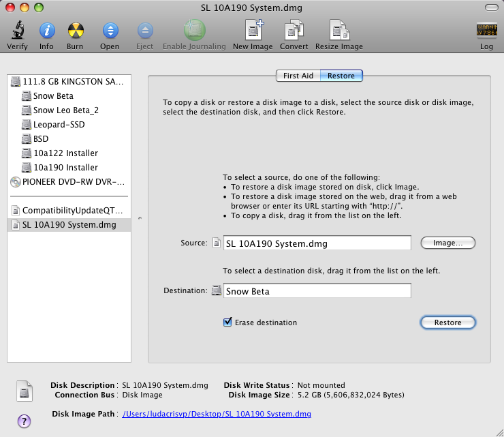
Task: Create a New Image from toolbar
Action: pos(254,30)
